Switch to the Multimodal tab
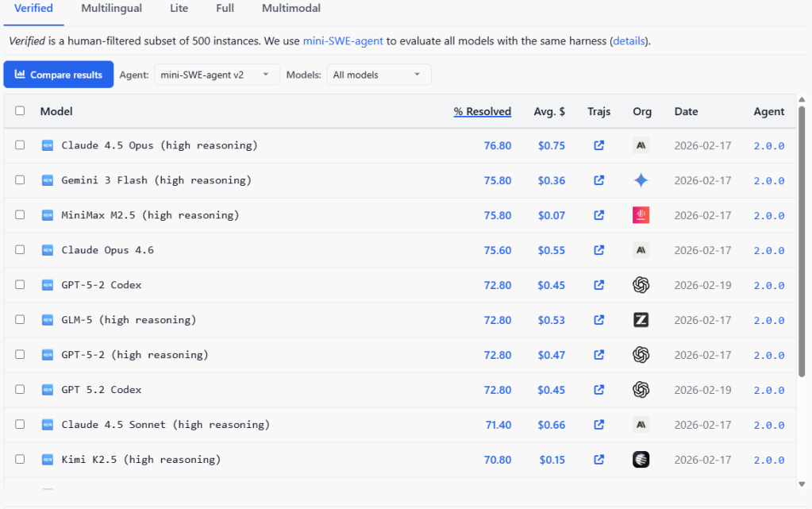 point(291,9)
